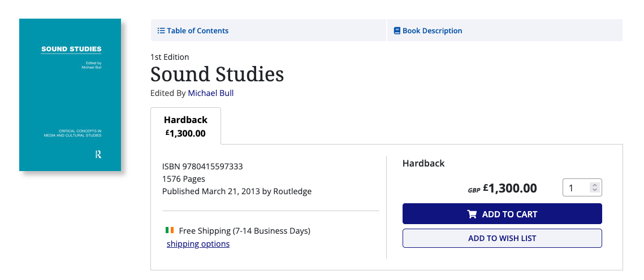
Task: Click the Published March 21, 2013 line
Action: pyautogui.click(x=236, y=191)
